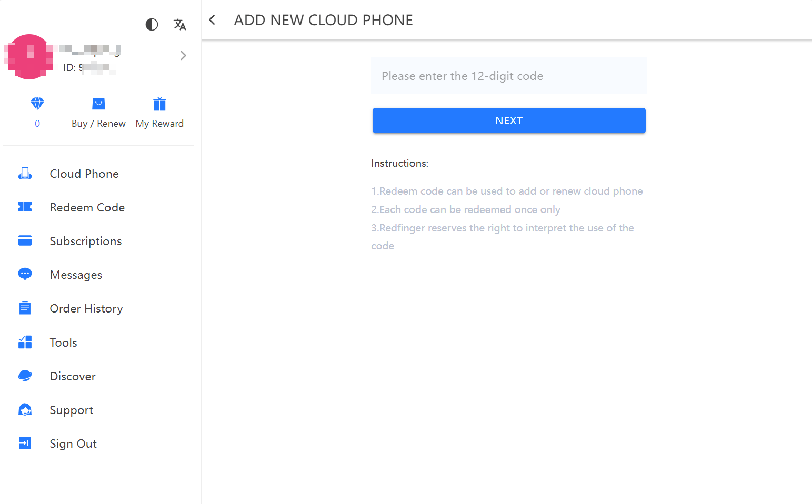
Task: Click the Sign Out link
Action: 73,443
